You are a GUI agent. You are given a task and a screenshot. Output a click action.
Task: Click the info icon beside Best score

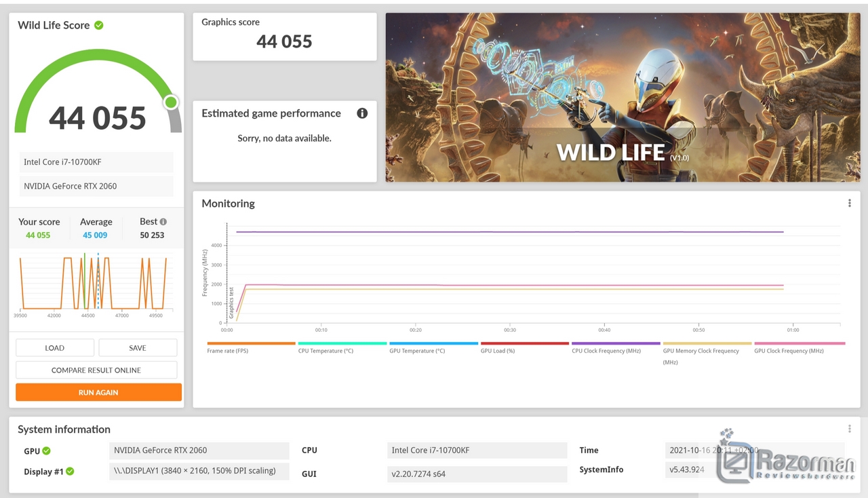(x=163, y=222)
